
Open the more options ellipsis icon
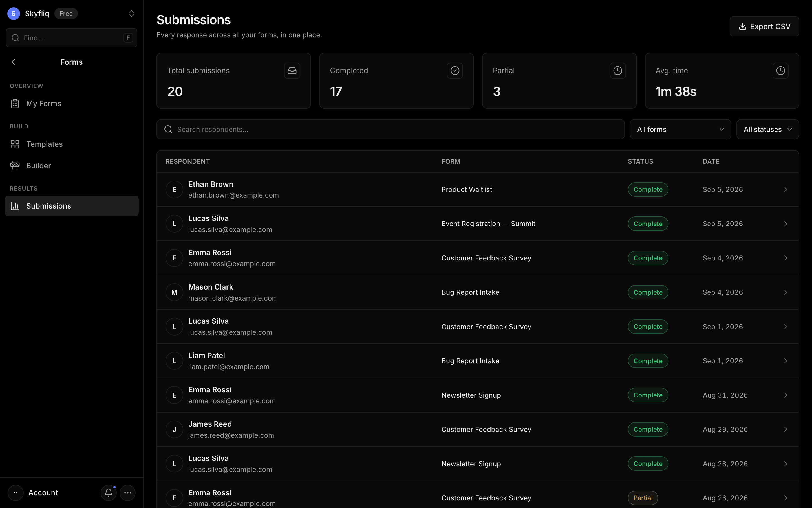tap(127, 492)
